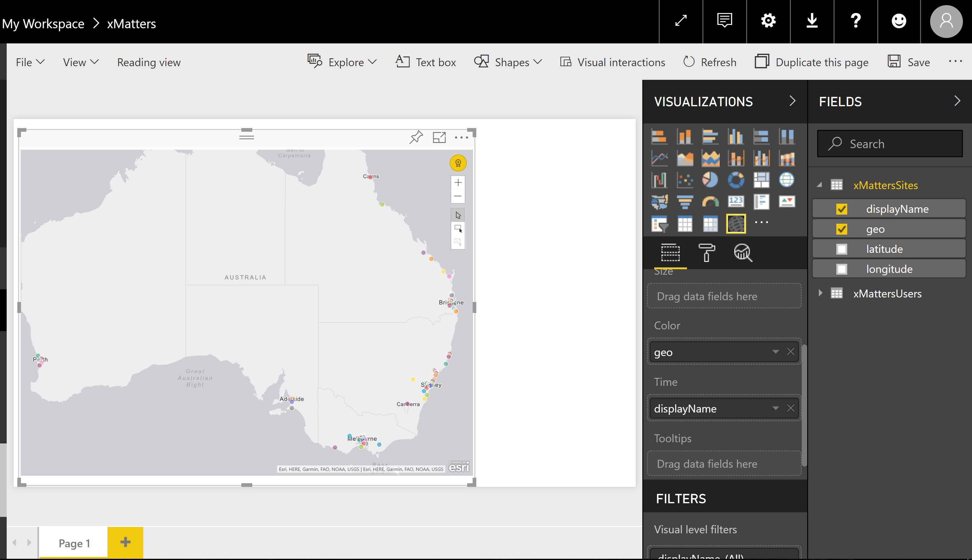Uncheck the displayName field checkbox

842,209
